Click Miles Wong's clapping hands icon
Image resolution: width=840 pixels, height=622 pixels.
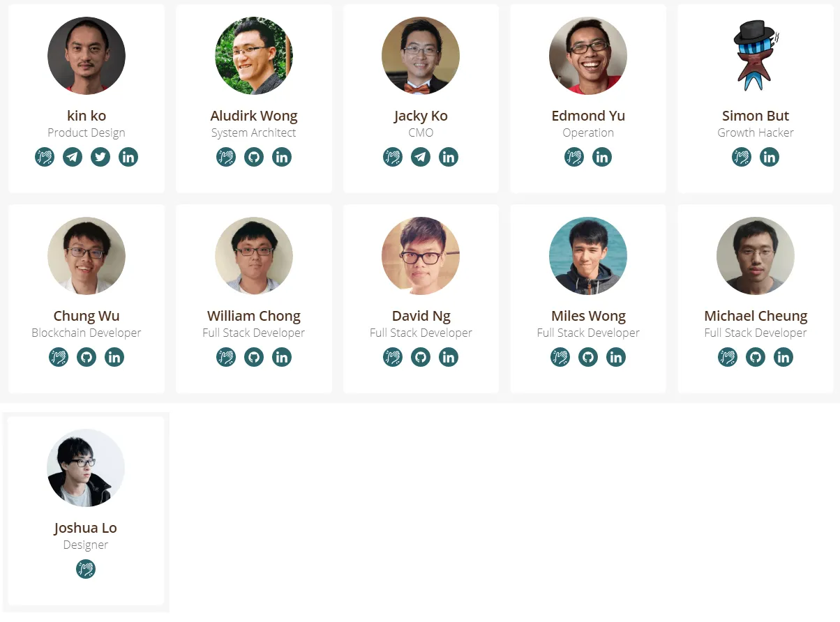560,357
